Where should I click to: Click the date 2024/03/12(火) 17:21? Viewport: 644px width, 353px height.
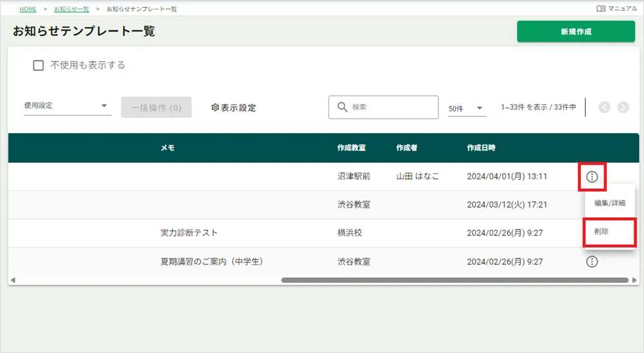tap(507, 204)
